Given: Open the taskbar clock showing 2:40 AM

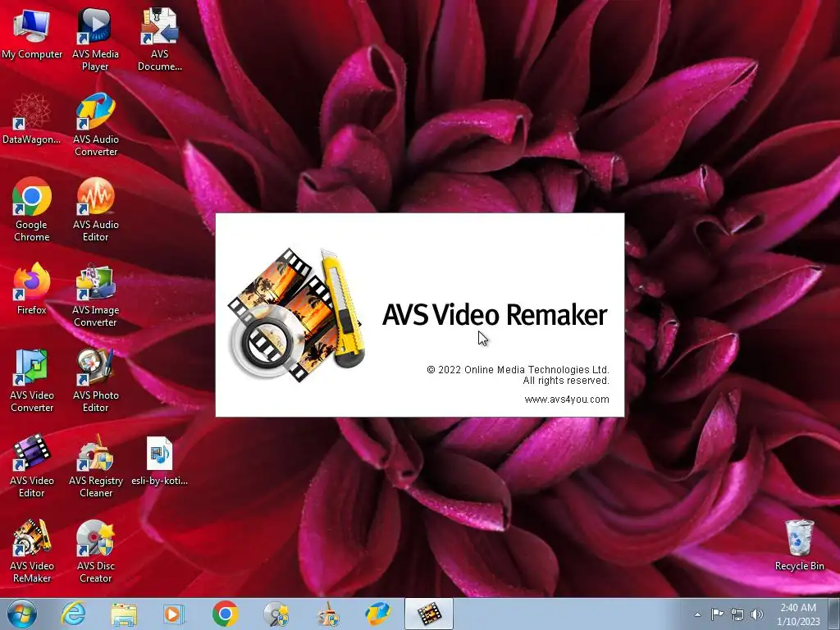Looking at the screenshot, I should [x=798, y=614].
